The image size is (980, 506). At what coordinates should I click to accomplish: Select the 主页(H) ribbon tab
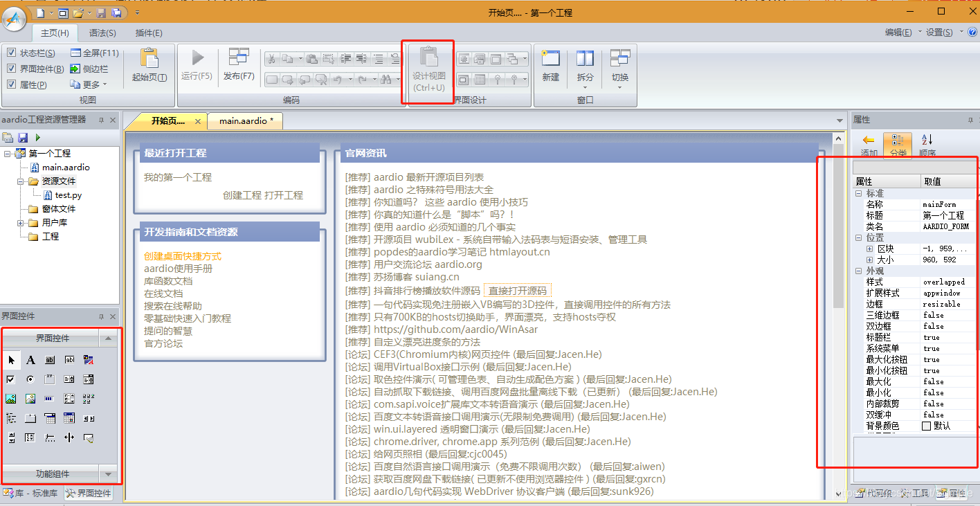click(55, 33)
